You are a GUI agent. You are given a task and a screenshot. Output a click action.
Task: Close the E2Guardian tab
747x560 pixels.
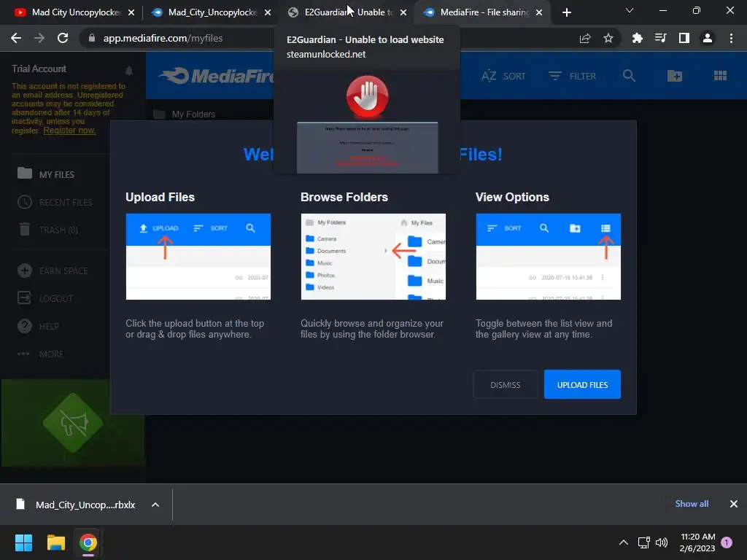point(403,12)
